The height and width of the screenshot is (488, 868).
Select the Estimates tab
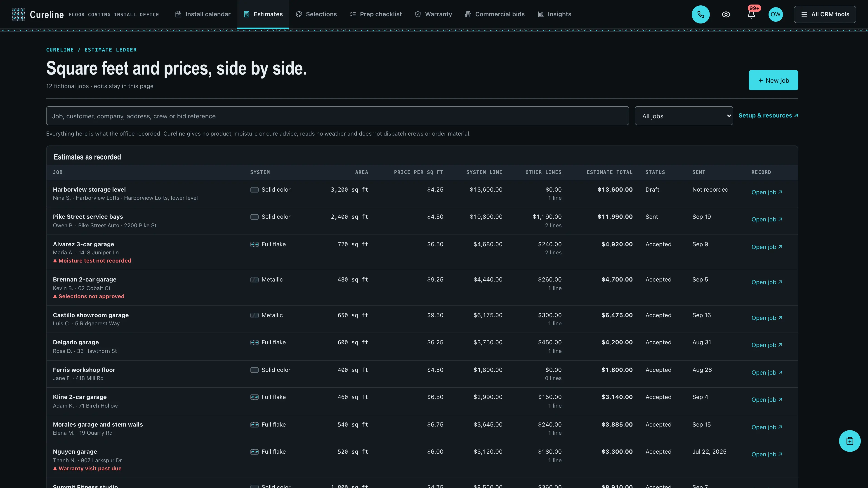pyautogui.click(x=263, y=14)
